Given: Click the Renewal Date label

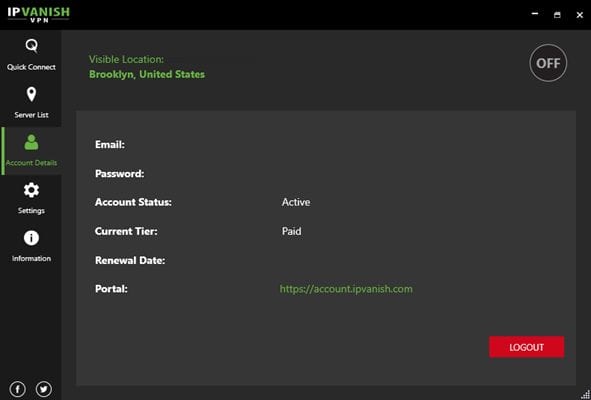Looking at the screenshot, I should click(x=130, y=260).
